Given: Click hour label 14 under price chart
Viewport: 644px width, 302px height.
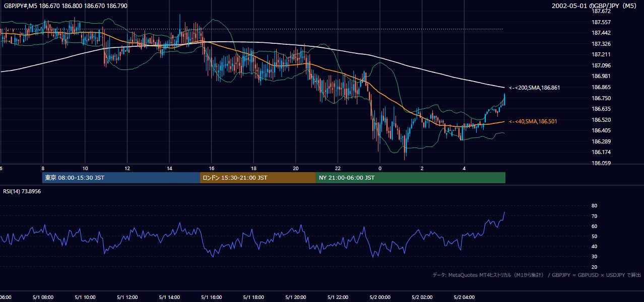Looking at the screenshot, I should [x=170, y=168].
